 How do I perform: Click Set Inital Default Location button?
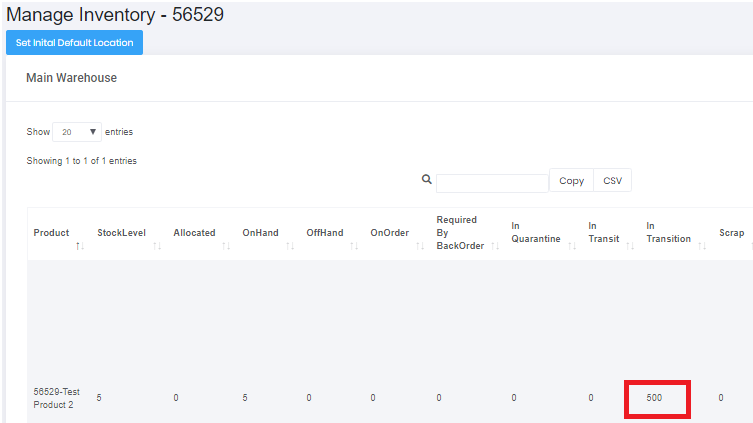[74, 43]
